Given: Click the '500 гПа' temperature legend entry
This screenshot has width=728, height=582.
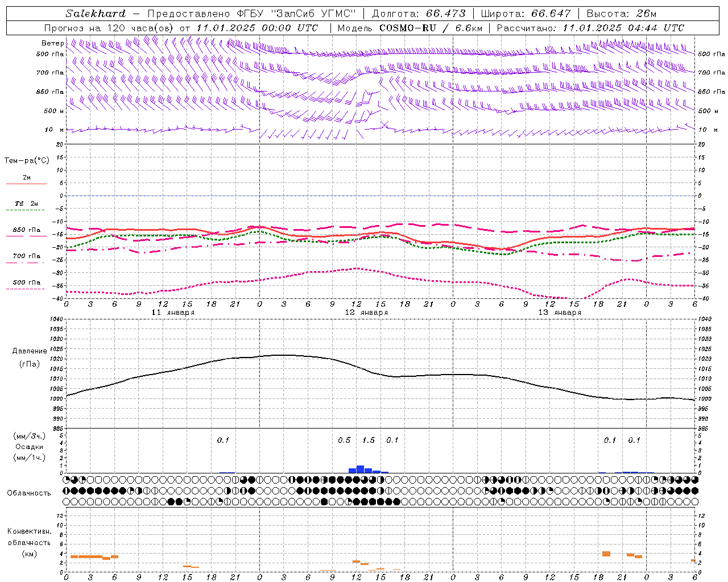Looking at the screenshot, I should (x=27, y=282).
